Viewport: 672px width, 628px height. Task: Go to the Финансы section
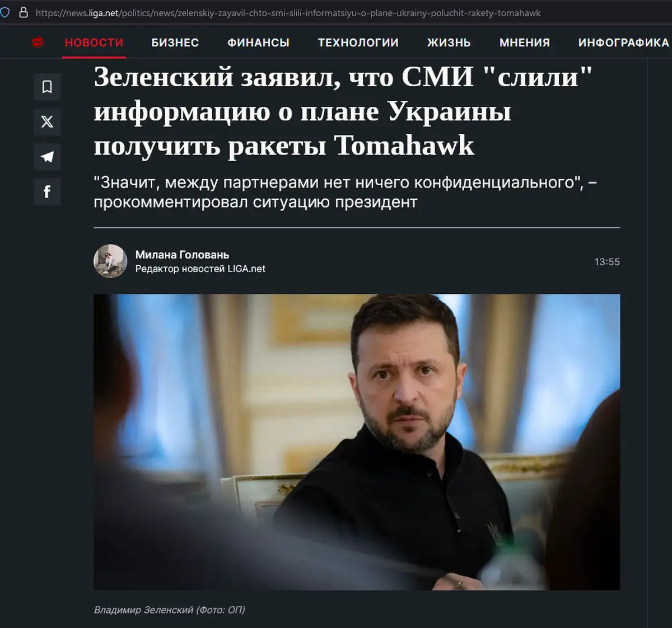point(258,43)
